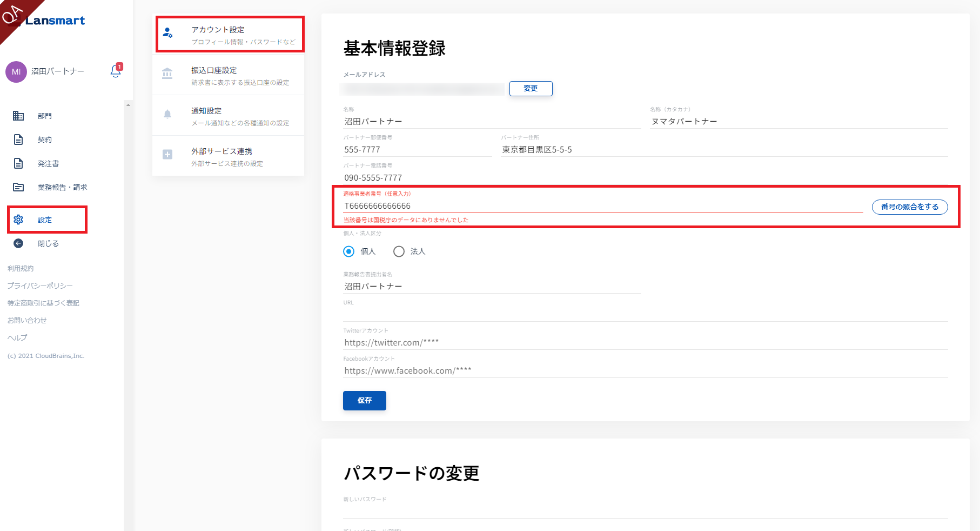Click the 通知設定 bell icon
This screenshot has width=980, height=531.
(x=167, y=114)
